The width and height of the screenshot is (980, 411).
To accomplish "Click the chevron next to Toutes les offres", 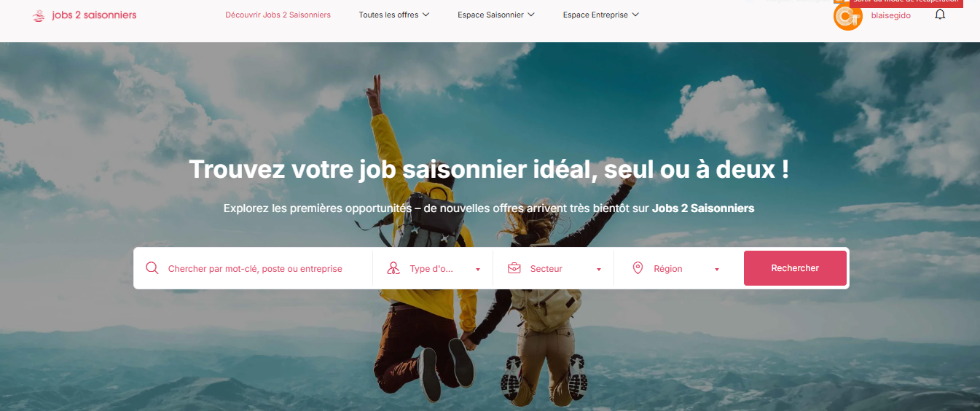I will pyautogui.click(x=426, y=15).
